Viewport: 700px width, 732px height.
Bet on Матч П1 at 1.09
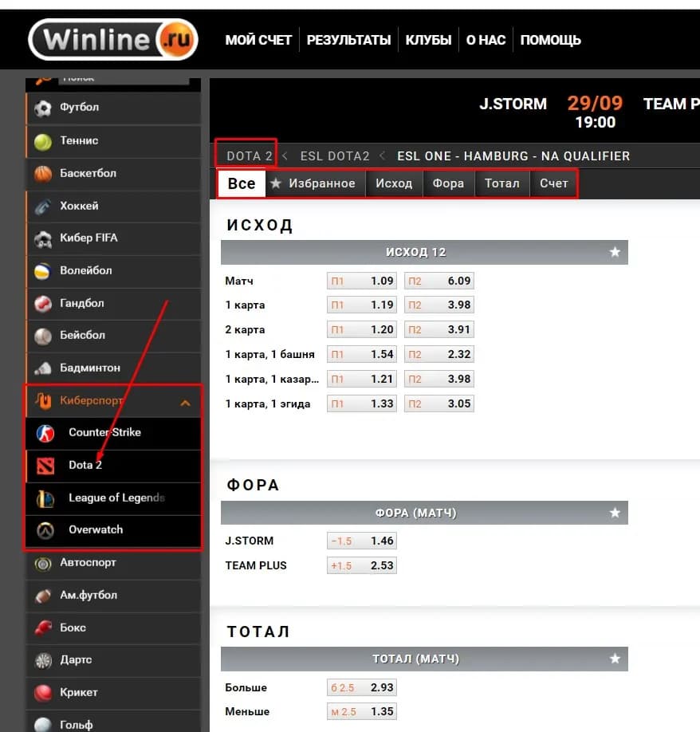pyautogui.click(x=362, y=281)
